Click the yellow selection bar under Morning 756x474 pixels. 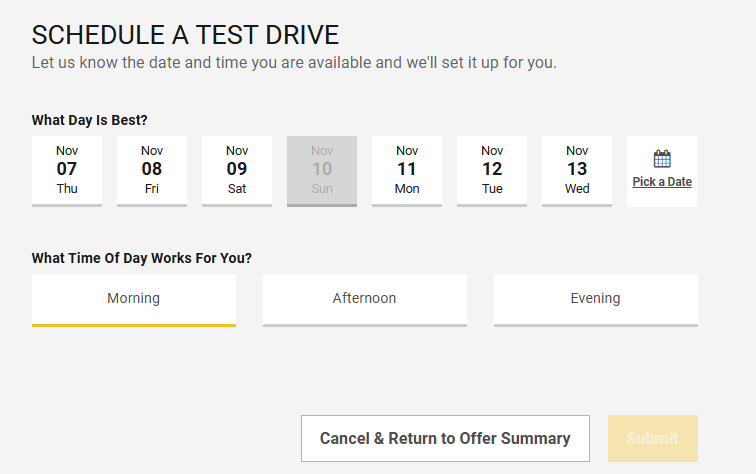134,324
